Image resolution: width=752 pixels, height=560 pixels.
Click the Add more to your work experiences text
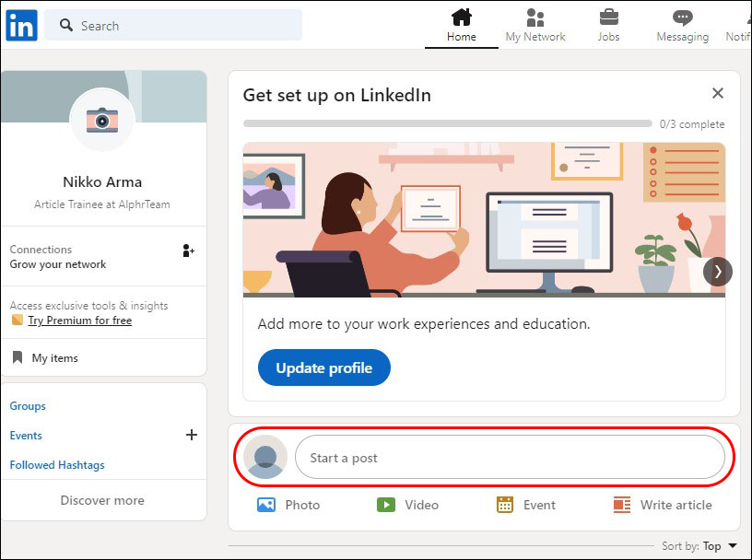pyautogui.click(x=424, y=324)
